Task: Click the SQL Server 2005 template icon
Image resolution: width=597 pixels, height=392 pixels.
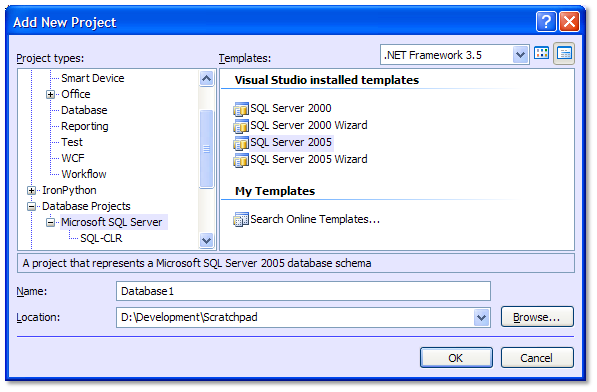Action: pyautogui.click(x=241, y=143)
